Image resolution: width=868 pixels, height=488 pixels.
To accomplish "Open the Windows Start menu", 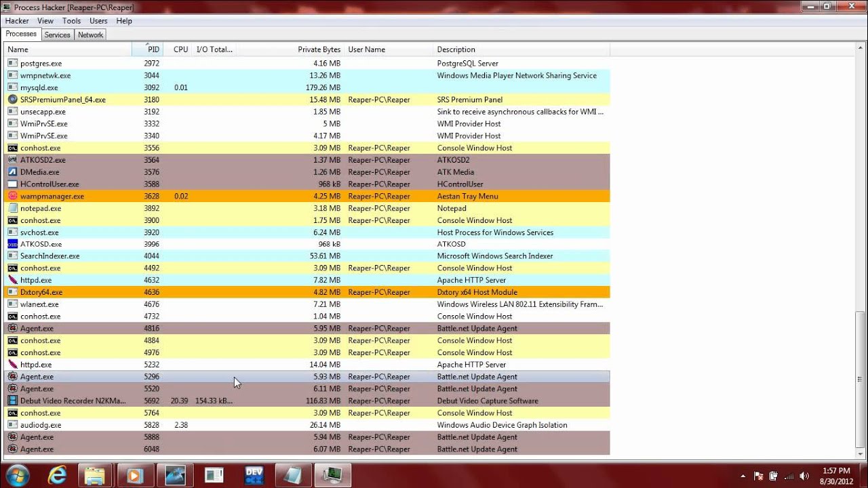I will pyautogui.click(x=18, y=475).
